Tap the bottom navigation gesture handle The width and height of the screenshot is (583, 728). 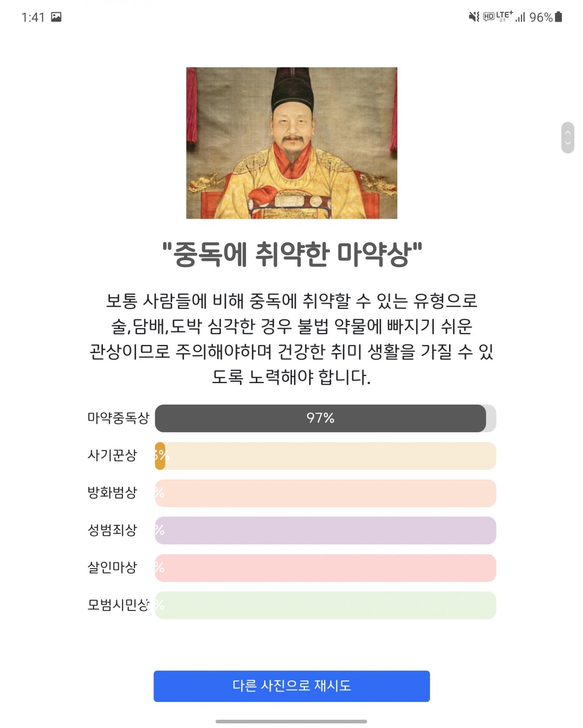click(291, 722)
